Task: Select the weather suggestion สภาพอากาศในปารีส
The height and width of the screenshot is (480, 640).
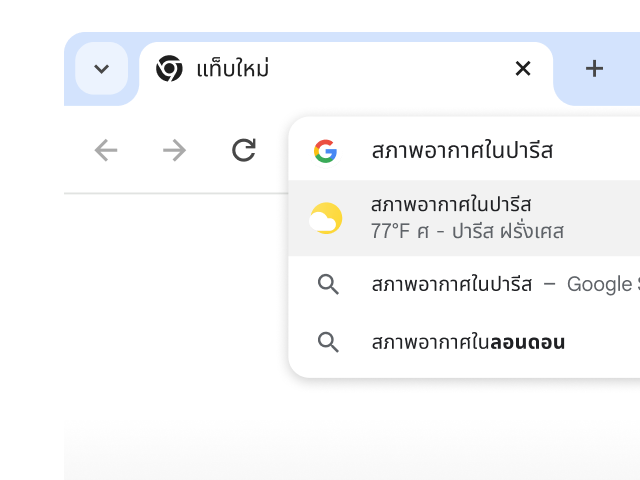Action: [x=451, y=205]
